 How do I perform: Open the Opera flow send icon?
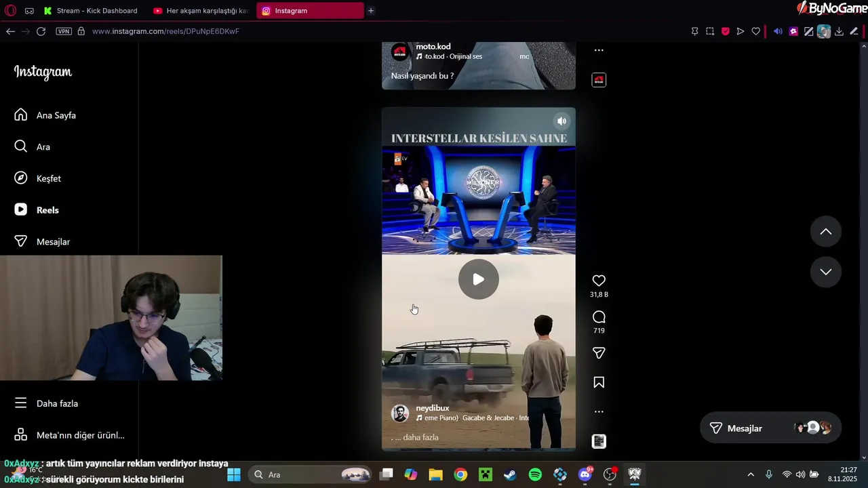point(741,31)
